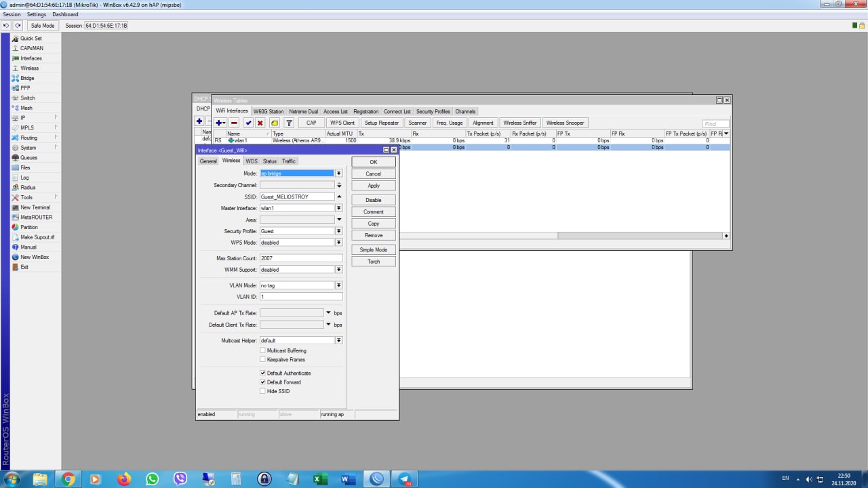Expand the IP submenu in the sidebar
The height and width of the screenshot is (488, 868).
[x=35, y=118]
